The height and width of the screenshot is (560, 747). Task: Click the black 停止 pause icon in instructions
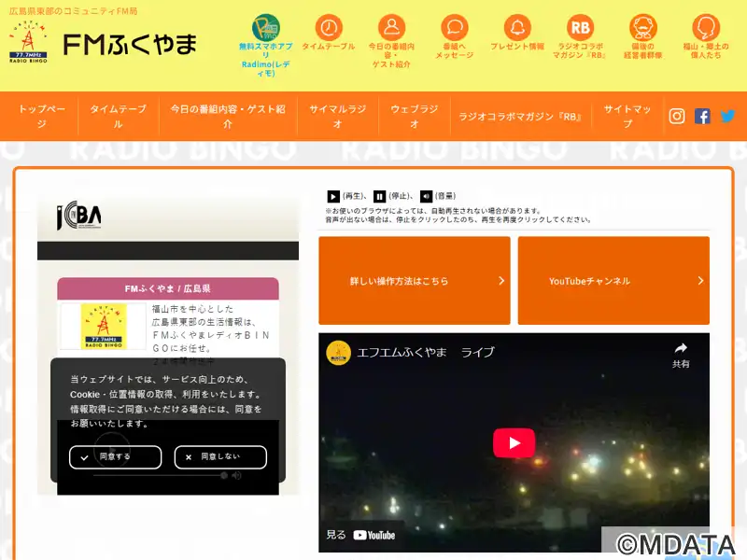pos(380,196)
